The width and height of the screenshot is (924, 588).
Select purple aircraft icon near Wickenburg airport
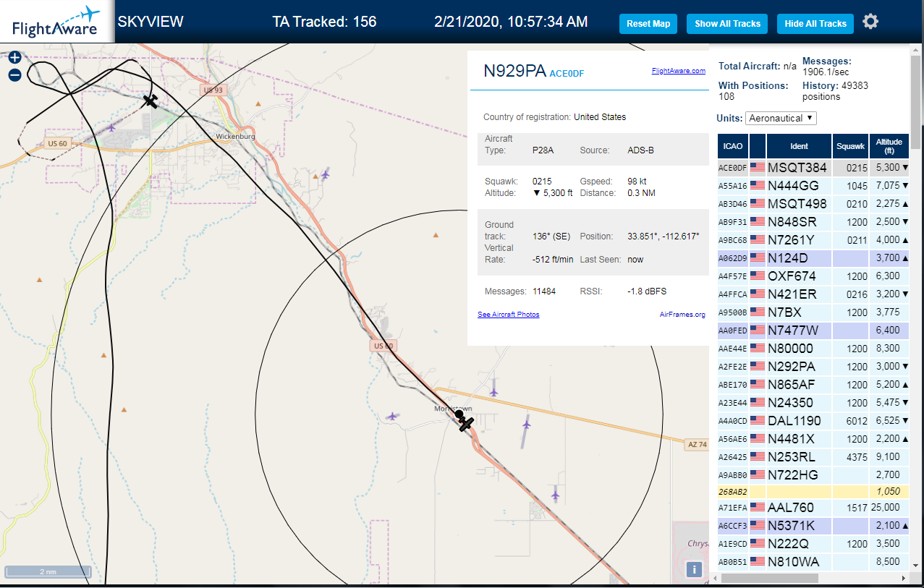pos(111,128)
